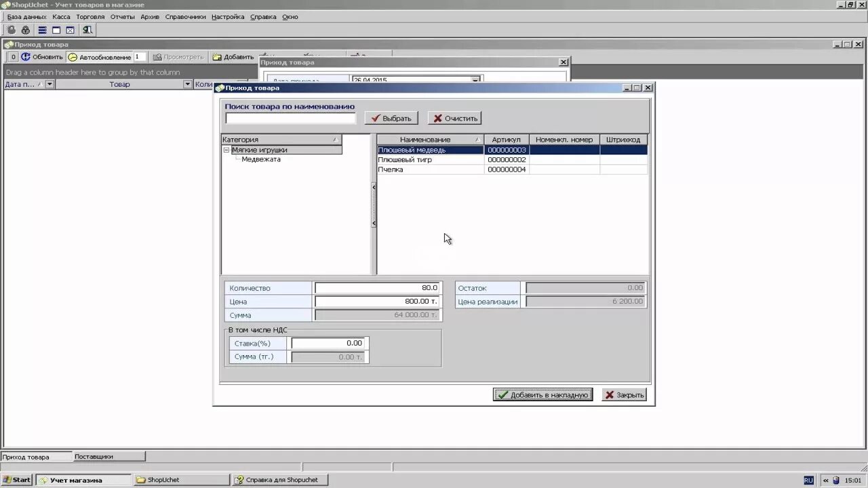The image size is (868, 488).
Task: Click the Добавить toolbar button
Action: 233,57
